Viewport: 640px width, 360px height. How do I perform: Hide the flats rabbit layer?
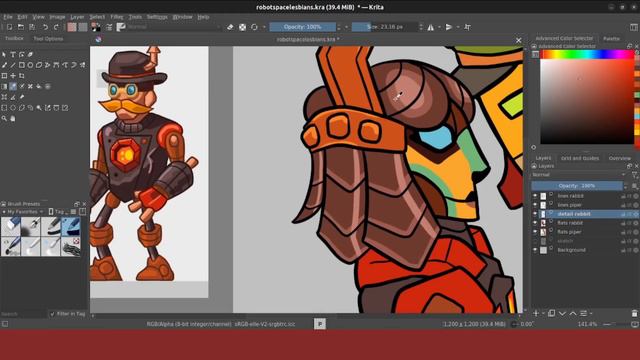535,223
